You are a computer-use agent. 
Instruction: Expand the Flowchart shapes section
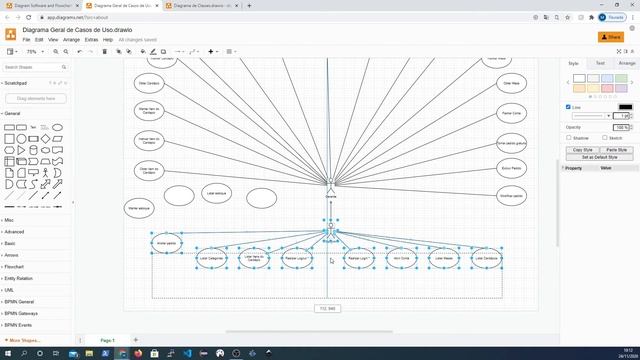14,267
